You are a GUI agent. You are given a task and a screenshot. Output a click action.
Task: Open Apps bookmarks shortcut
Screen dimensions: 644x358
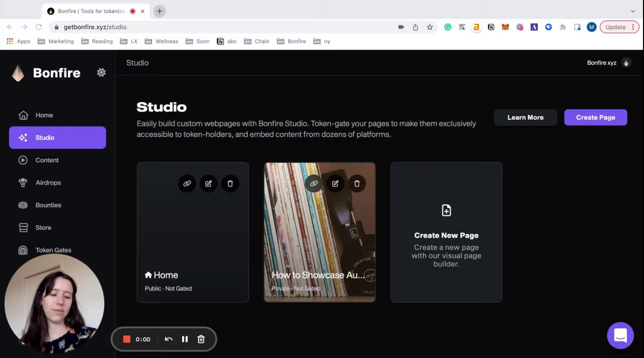point(18,41)
